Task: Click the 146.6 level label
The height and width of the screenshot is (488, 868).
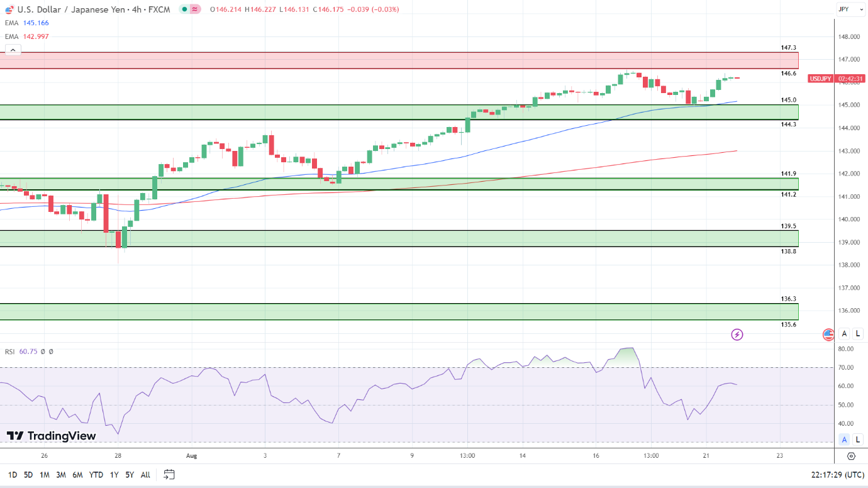Action: tap(789, 74)
